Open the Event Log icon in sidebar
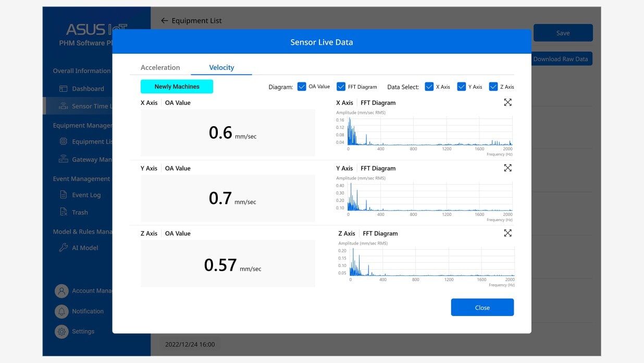The width and height of the screenshot is (644, 363). [x=64, y=195]
